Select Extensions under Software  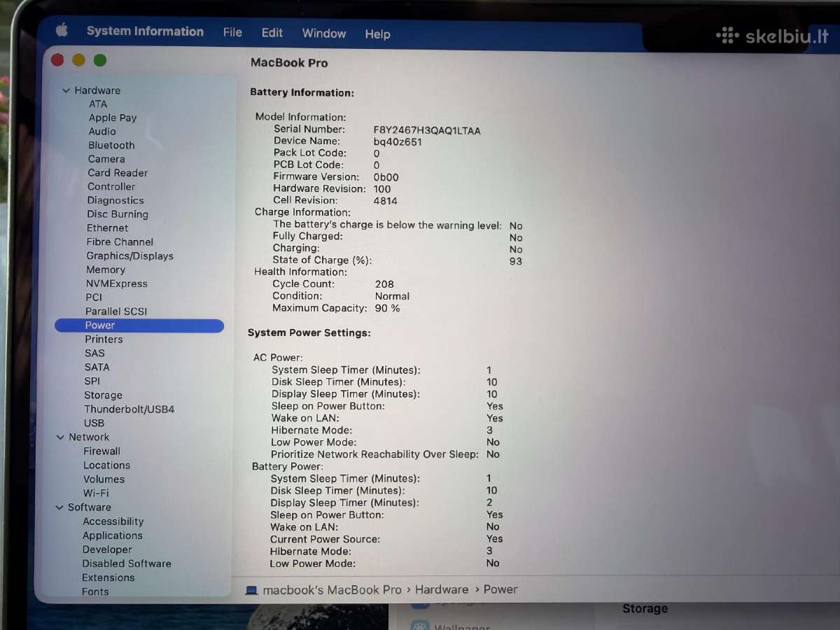108,577
